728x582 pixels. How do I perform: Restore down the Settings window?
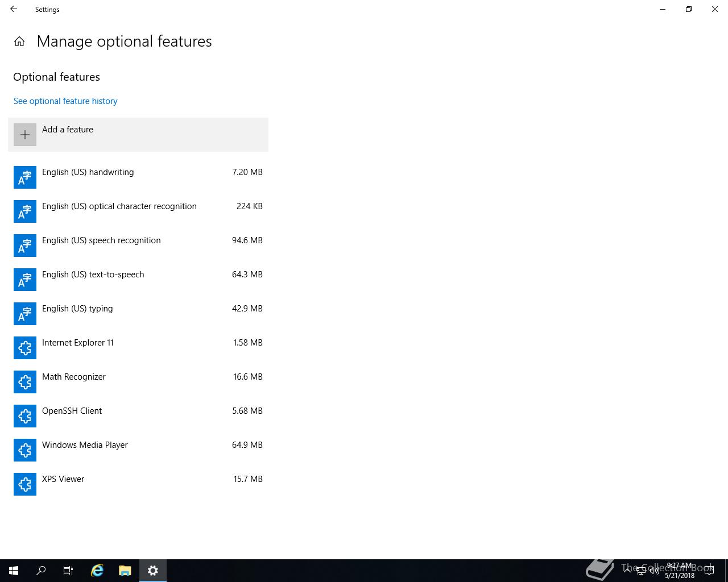[x=689, y=9]
